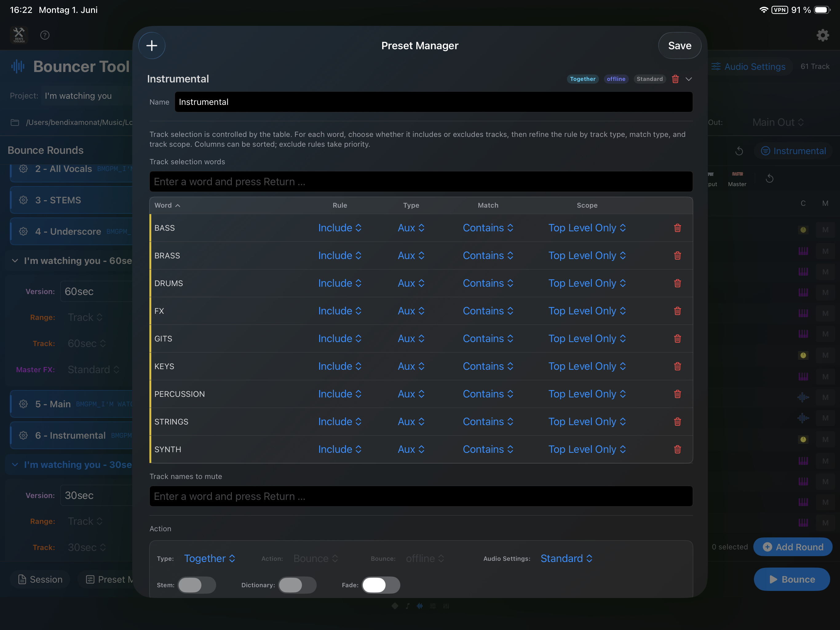Toggle the Fade switch

(381, 585)
